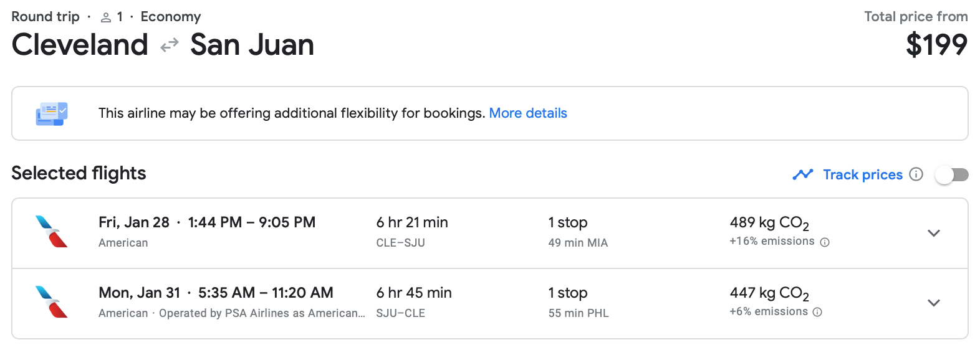Image resolution: width=980 pixels, height=350 pixels.
Task: Click American Airlines logo on Jan 31 flight
Action: point(52,302)
